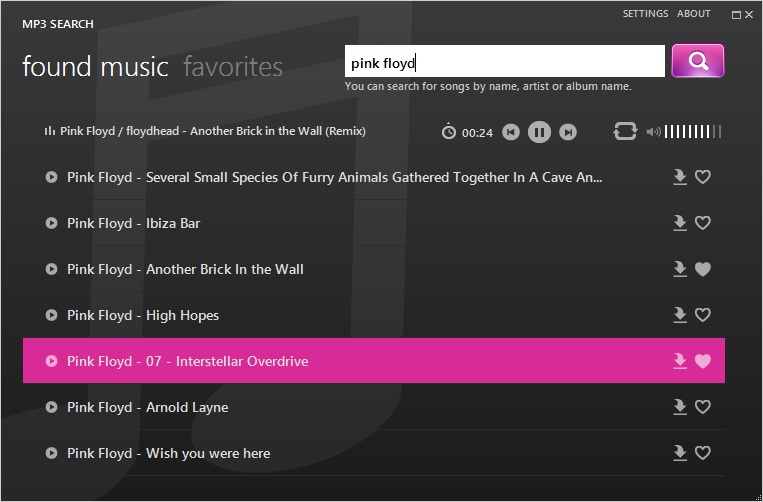Image resolution: width=763 pixels, height=502 pixels.
Task: Open the About link
Action: click(694, 14)
